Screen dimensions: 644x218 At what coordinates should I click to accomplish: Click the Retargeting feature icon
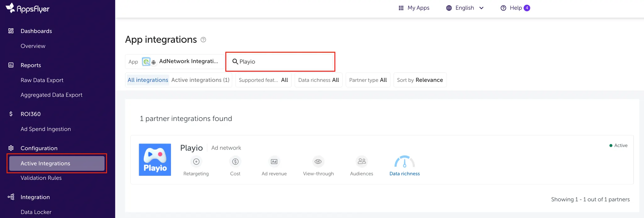(196, 162)
